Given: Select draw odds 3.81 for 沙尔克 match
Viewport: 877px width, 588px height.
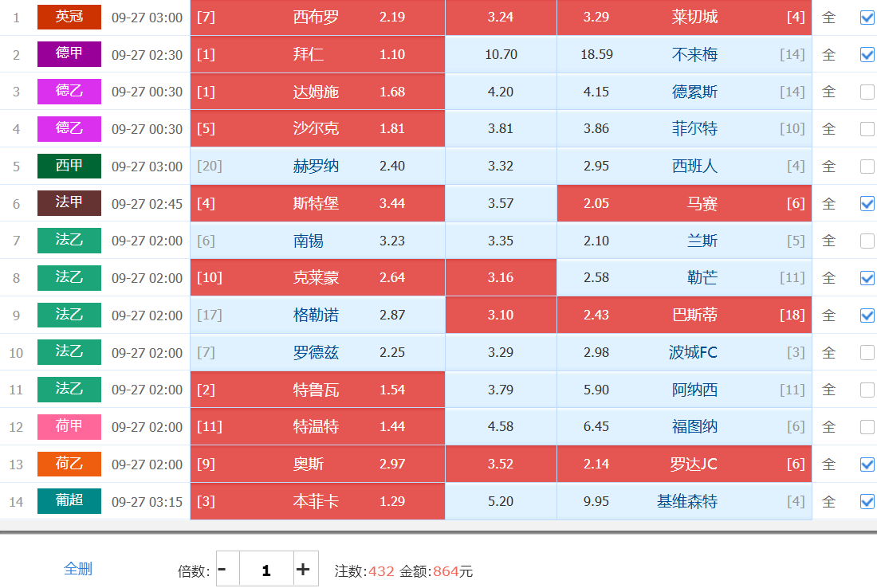Looking at the screenshot, I should click(x=501, y=128).
